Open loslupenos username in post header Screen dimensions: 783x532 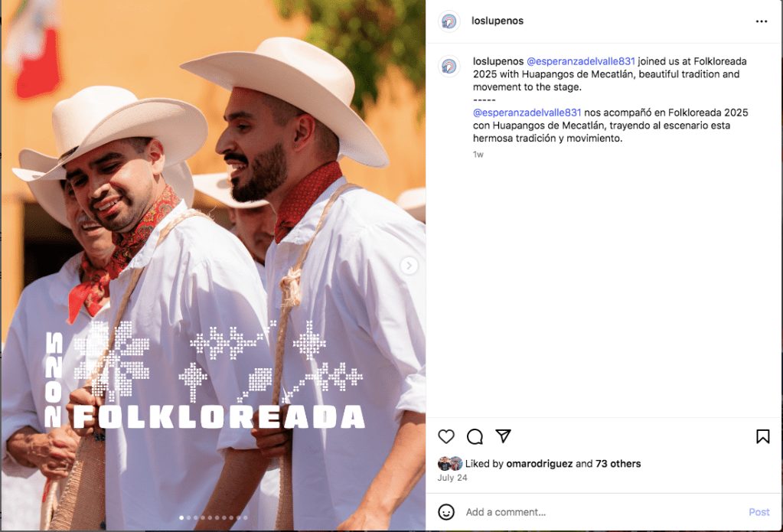[498, 21]
